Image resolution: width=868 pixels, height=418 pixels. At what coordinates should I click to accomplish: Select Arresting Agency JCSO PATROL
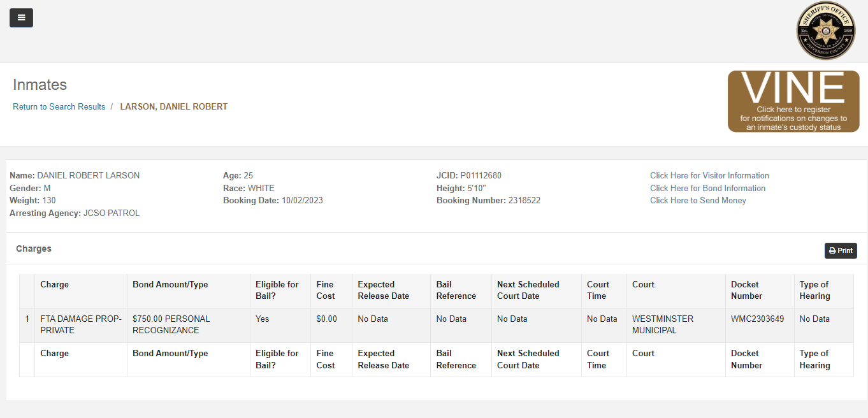click(x=75, y=213)
